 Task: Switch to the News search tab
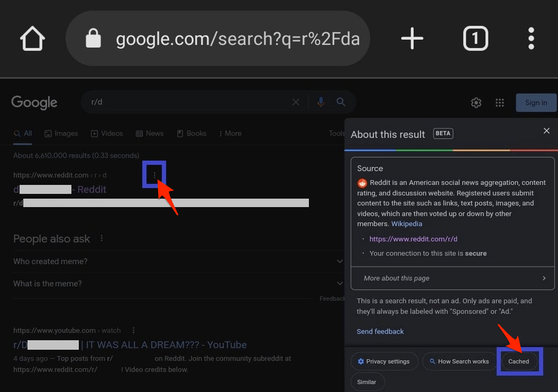pos(150,133)
